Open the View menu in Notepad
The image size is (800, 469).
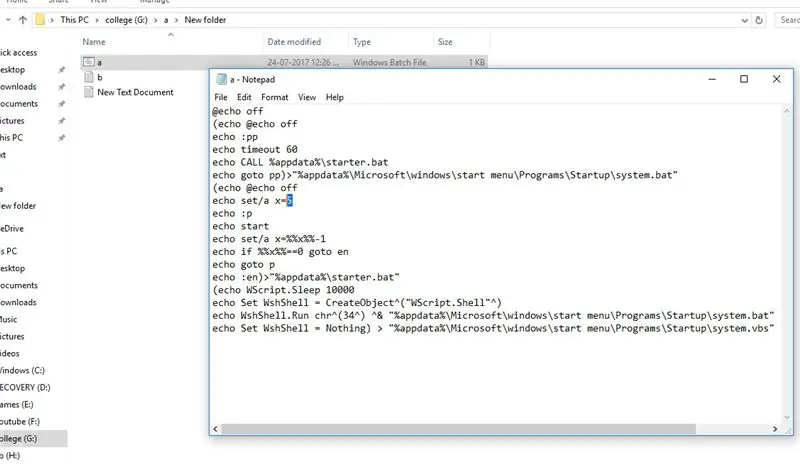(307, 97)
